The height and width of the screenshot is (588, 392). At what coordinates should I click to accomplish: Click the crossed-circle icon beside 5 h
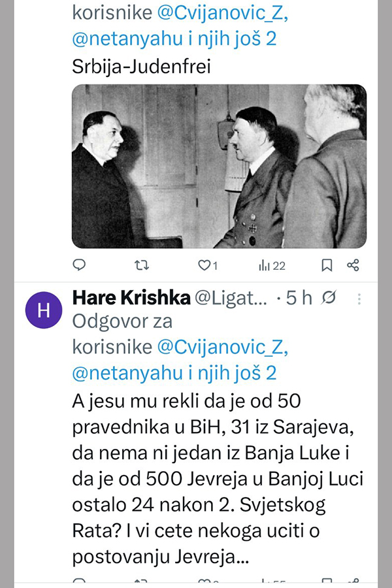click(x=329, y=297)
